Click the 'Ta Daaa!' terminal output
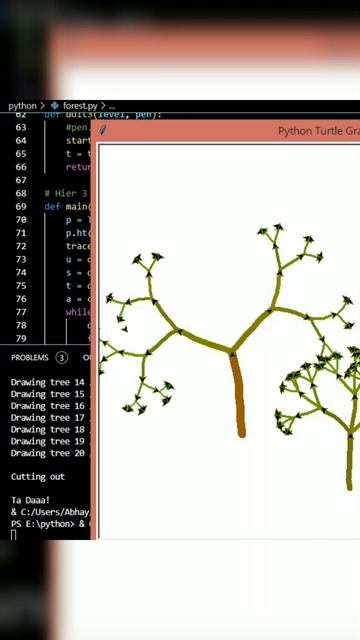The width and height of the screenshot is (360, 640). pos(30,500)
